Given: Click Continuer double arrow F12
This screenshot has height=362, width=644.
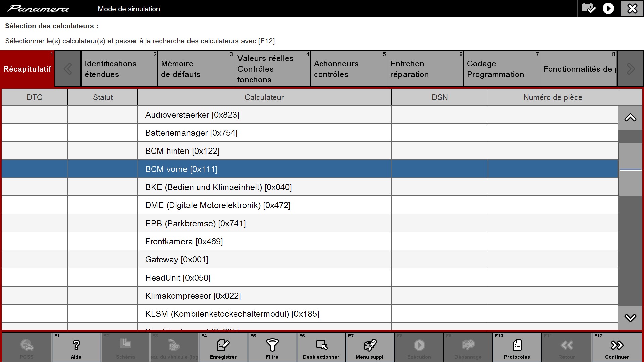Looking at the screenshot, I should [x=617, y=347].
